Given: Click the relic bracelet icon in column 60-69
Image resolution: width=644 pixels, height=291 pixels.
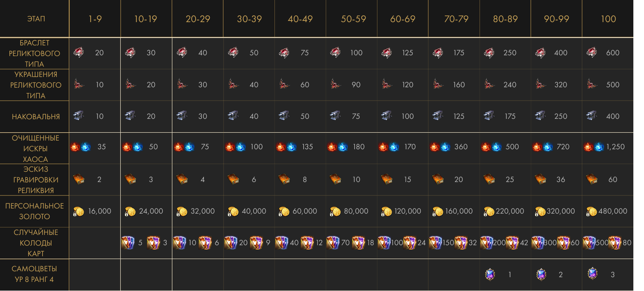Looking at the screenshot, I should 386,53.
